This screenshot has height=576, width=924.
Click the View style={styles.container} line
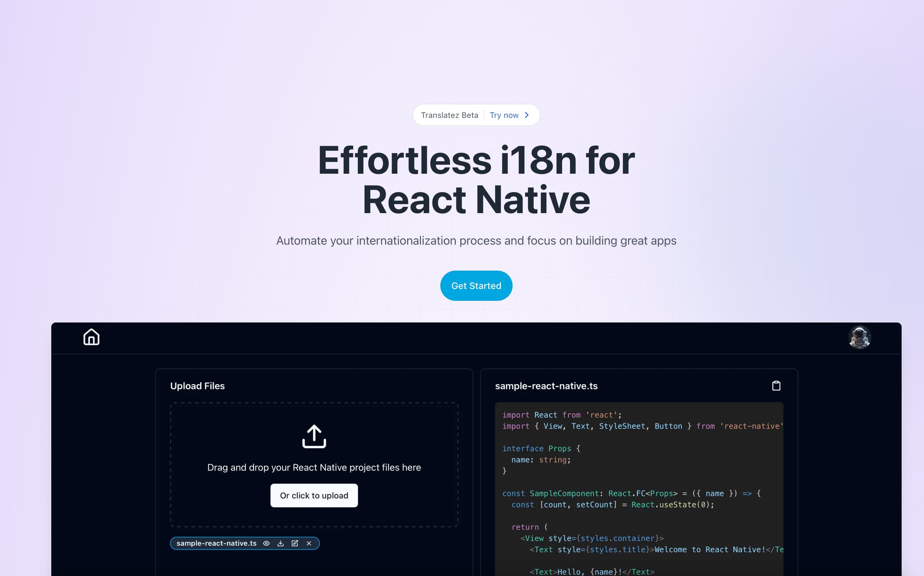coord(592,538)
